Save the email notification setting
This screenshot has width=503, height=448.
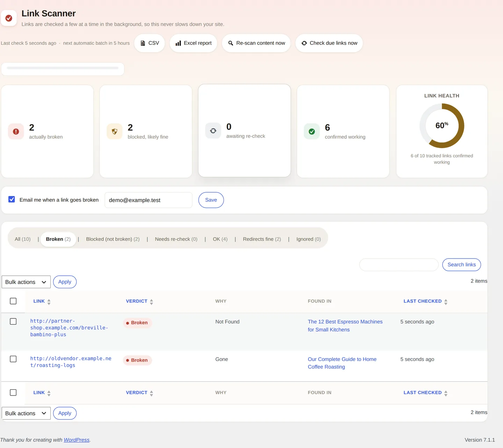click(x=211, y=200)
